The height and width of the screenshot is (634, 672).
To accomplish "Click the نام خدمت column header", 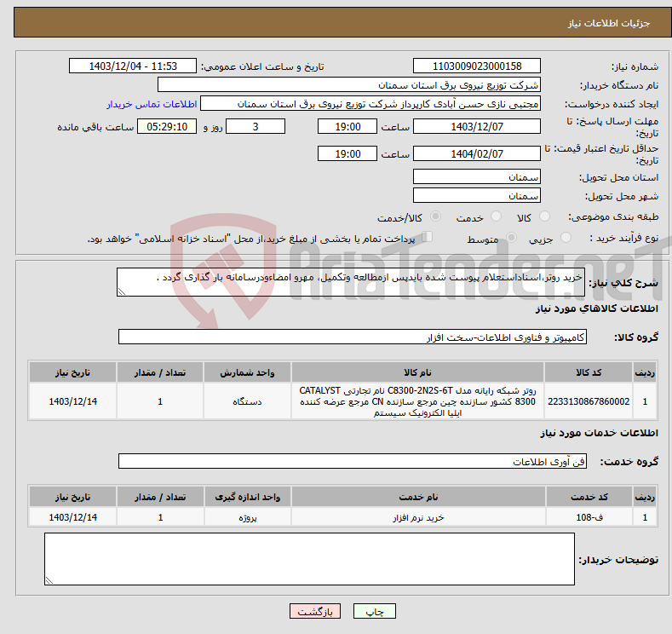I will point(418,497).
